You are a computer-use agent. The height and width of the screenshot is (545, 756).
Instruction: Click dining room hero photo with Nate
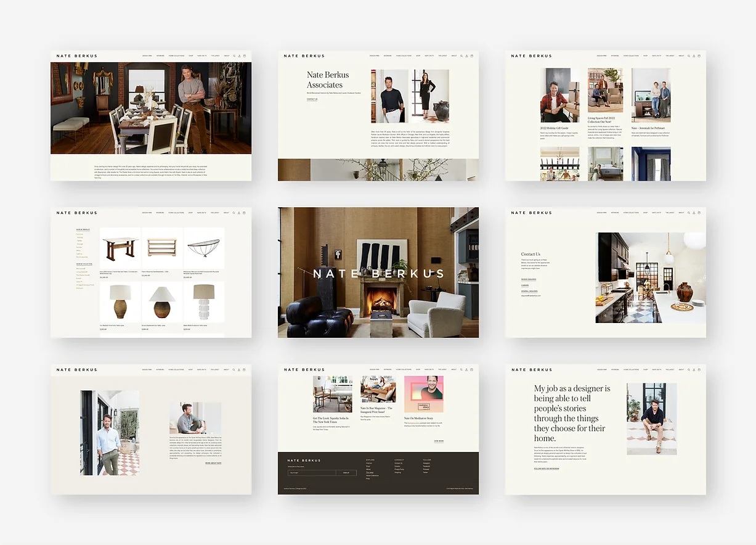pyautogui.click(x=151, y=108)
